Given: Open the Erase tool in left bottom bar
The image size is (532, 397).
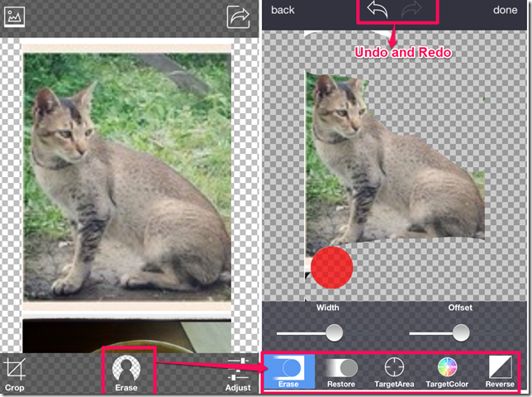Looking at the screenshot, I should pos(127,372).
